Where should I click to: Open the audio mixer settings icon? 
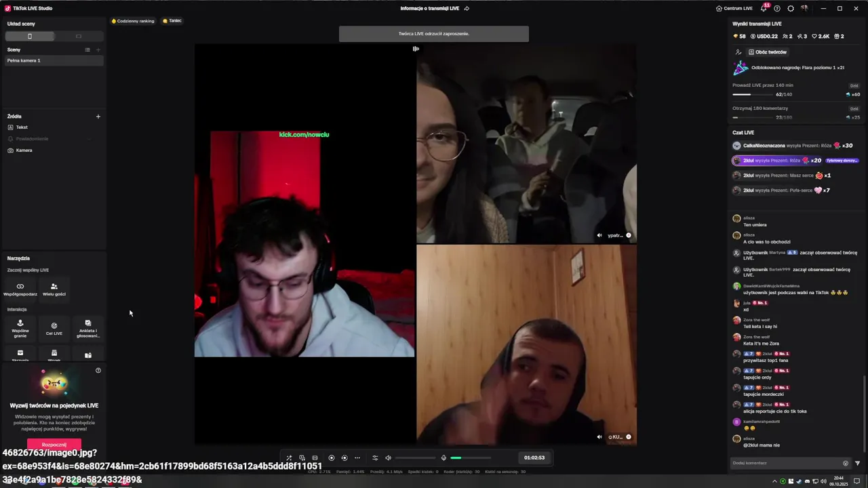point(375,457)
